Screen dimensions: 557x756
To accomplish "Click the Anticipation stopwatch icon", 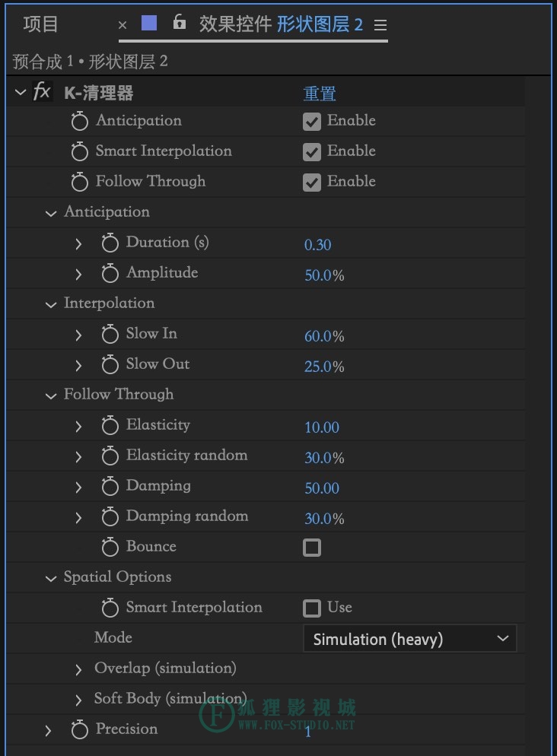I will tap(80, 120).
